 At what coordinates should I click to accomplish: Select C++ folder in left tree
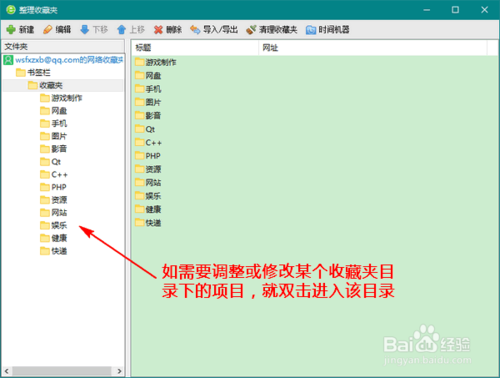[x=54, y=175]
